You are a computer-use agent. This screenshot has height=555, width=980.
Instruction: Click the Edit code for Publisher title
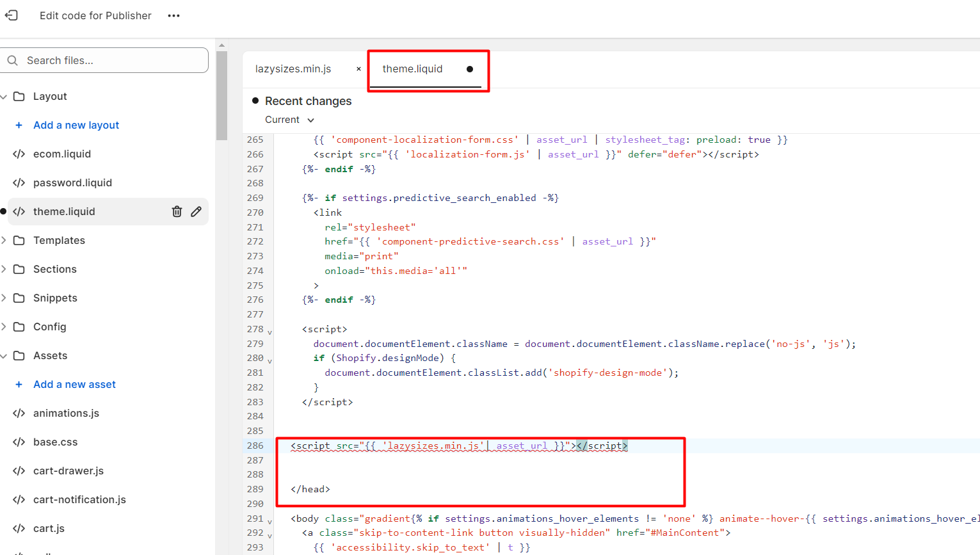(x=95, y=15)
